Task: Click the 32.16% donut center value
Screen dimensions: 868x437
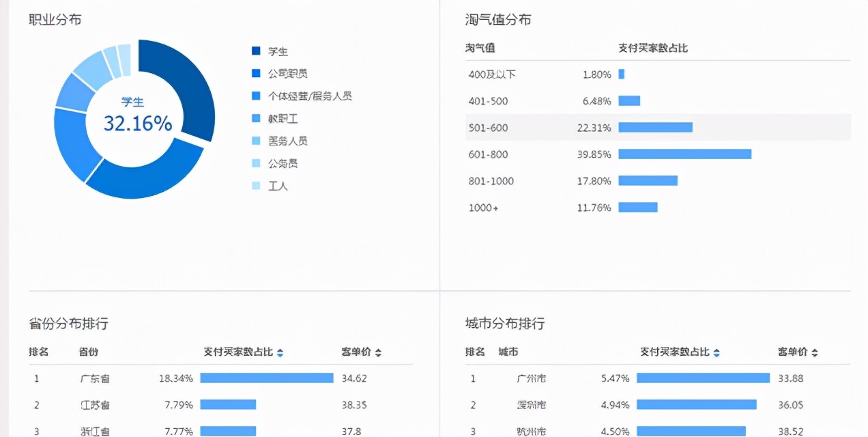Action: [x=138, y=124]
